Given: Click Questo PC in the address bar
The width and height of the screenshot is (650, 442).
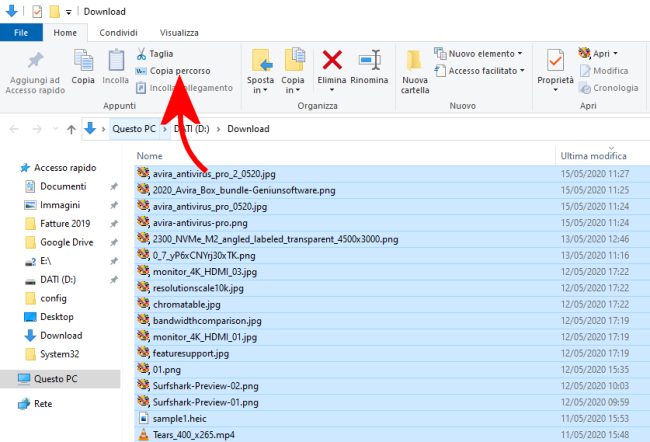Looking at the screenshot, I should click(134, 129).
